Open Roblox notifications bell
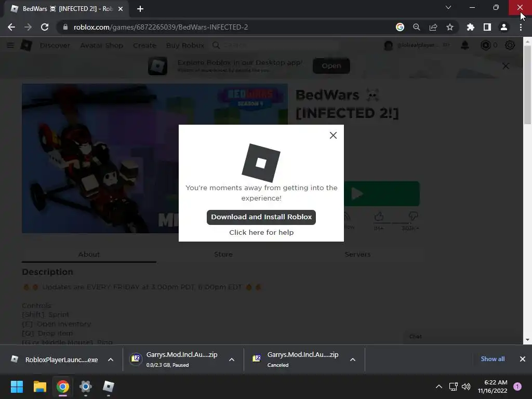The width and height of the screenshot is (532, 399). click(x=465, y=45)
